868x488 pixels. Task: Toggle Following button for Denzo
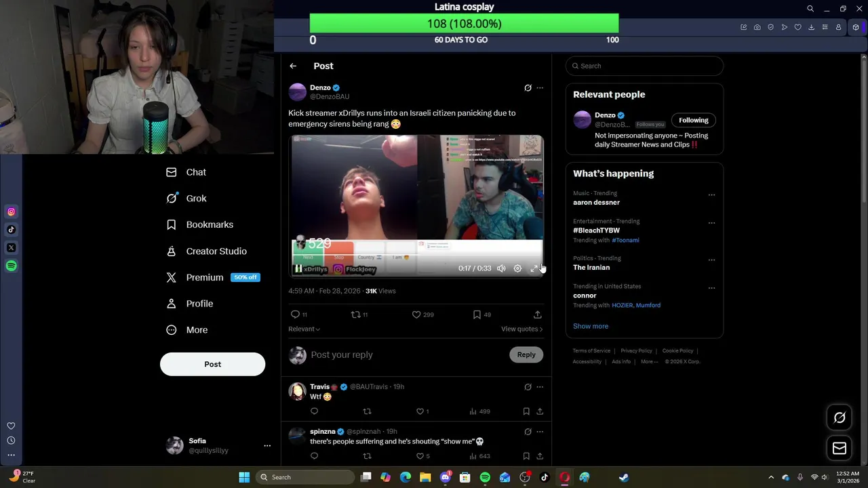click(693, 120)
